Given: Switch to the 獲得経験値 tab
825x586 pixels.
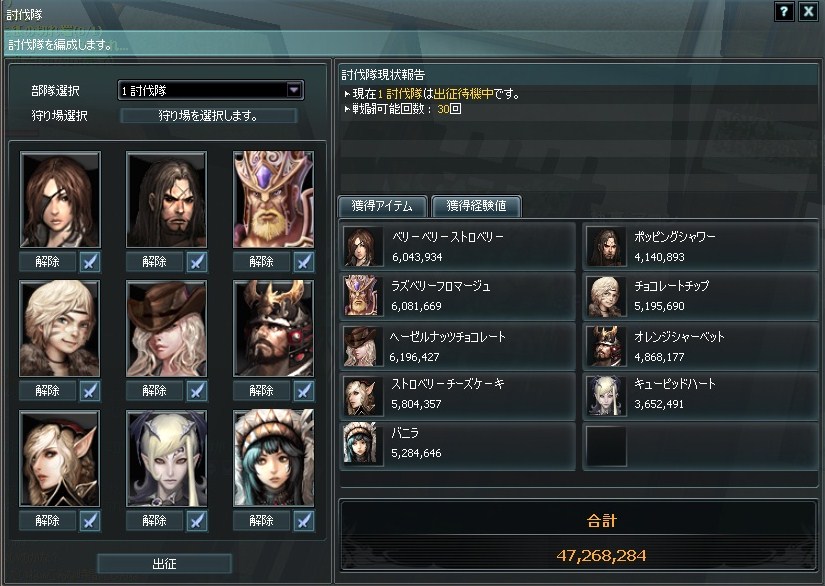Looking at the screenshot, I should tap(476, 206).
